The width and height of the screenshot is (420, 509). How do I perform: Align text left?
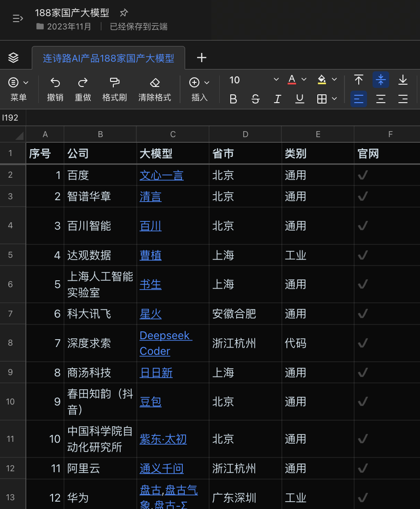tap(359, 99)
